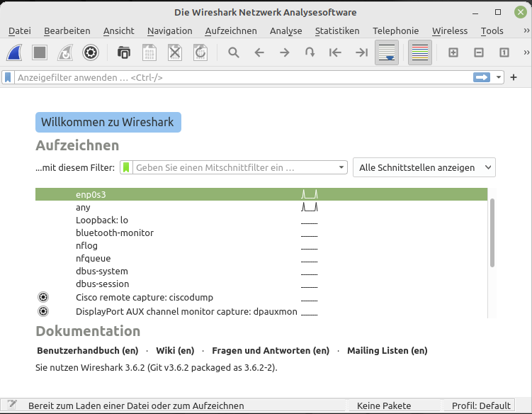This screenshot has width=532, height=414.
Task: Open the Wiki (en) link
Action: 175,350
